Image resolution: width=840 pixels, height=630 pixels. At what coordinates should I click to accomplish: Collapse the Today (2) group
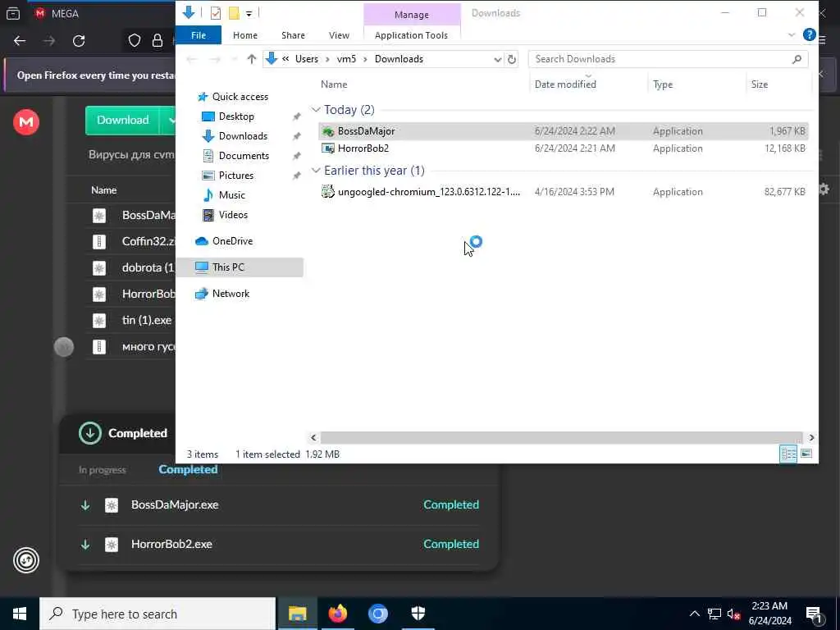[x=316, y=110]
